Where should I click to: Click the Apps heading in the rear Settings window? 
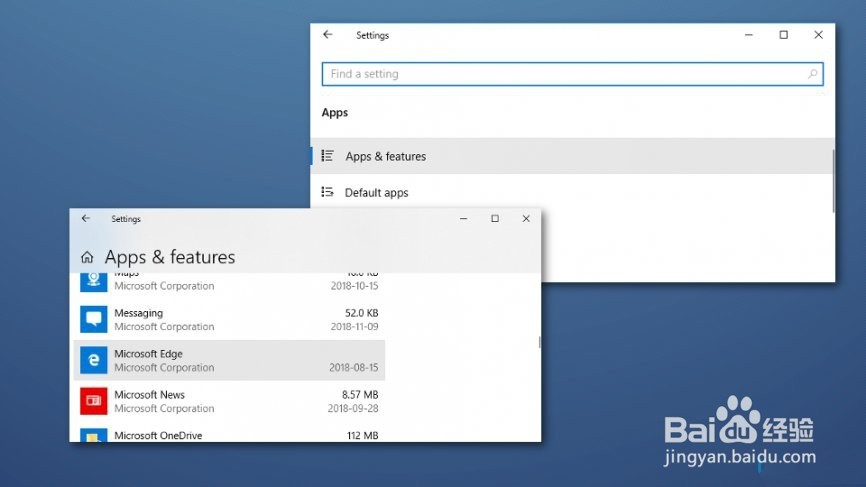(335, 113)
